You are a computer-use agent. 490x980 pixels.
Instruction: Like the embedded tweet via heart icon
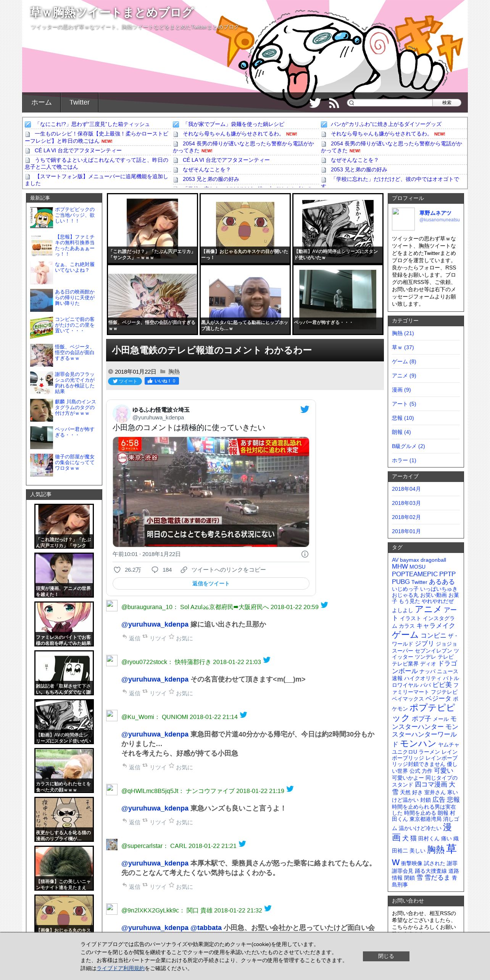tap(117, 569)
